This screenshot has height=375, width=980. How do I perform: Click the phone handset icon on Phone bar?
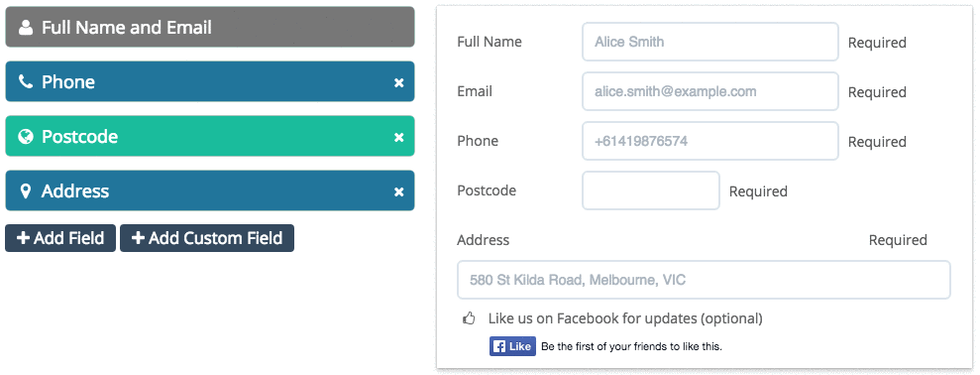pyautogui.click(x=26, y=81)
